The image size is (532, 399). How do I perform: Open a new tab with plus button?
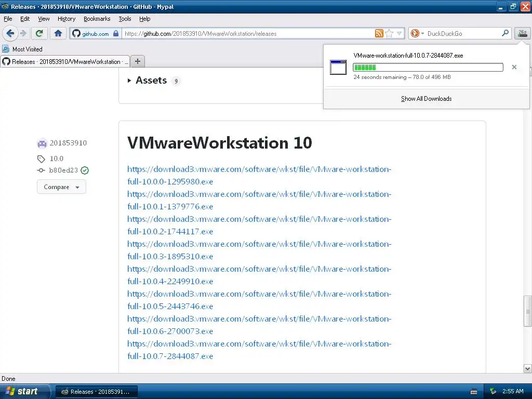[x=137, y=61]
